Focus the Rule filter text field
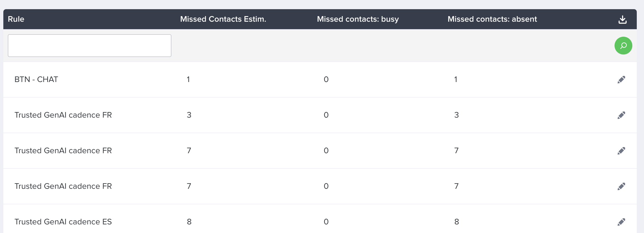Image resolution: width=644 pixels, height=233 pixels. tap(89, 46)
